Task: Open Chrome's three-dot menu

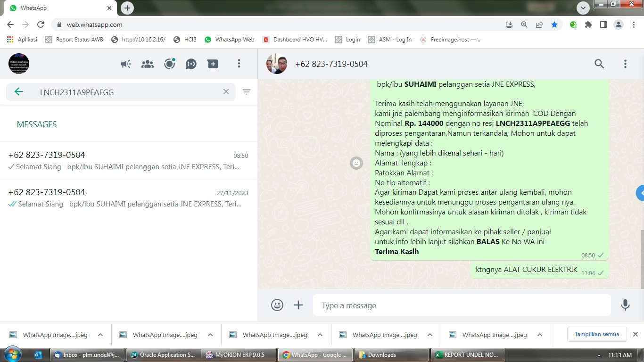Action: click(x=634, y=25)
